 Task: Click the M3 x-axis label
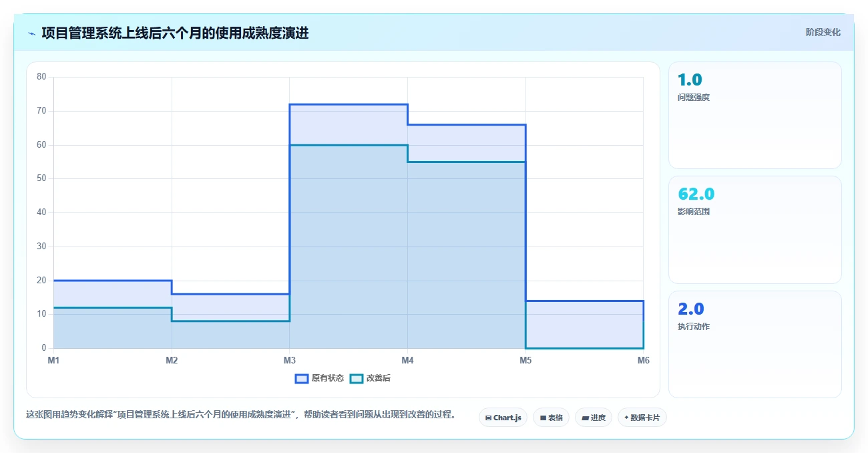pos(290,360)
